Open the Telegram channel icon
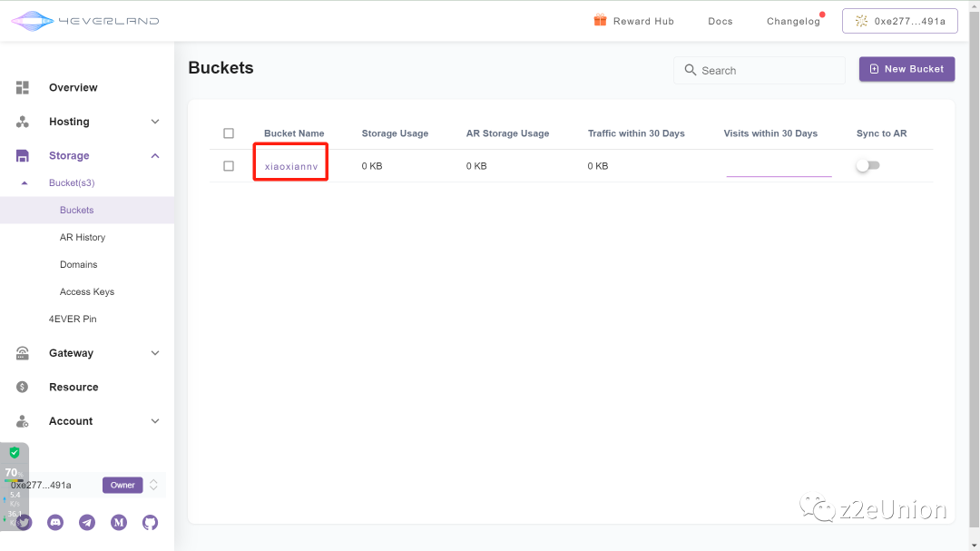 point(87,522)
